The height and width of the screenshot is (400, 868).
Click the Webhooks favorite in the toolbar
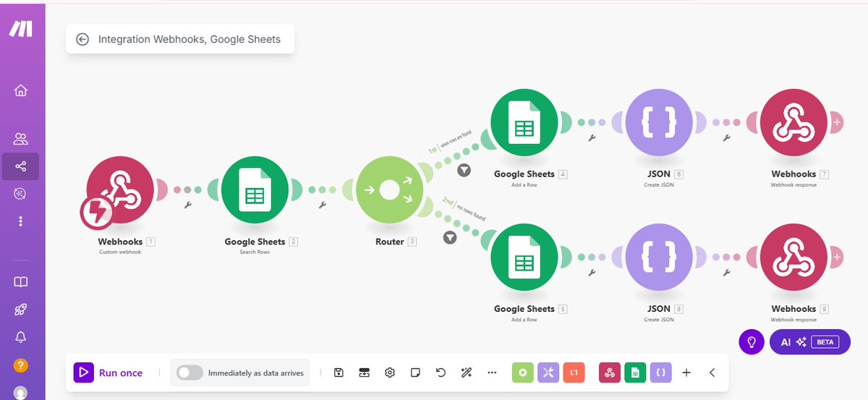pos(610,373)
